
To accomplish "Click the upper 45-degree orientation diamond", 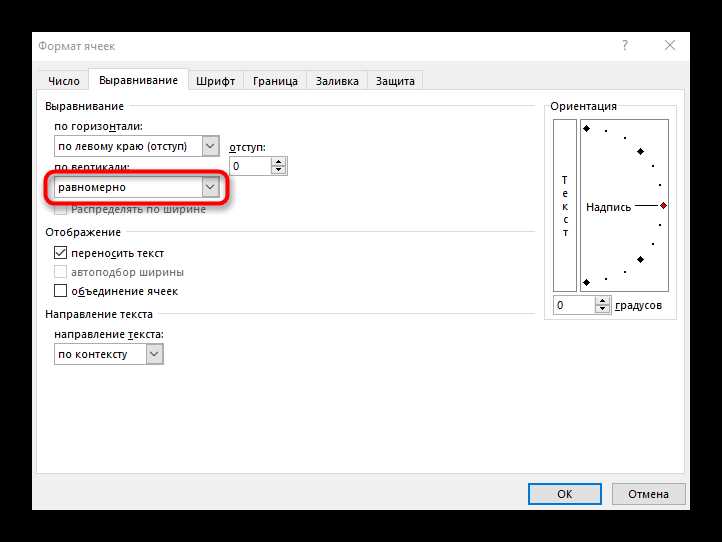I will (x=640, y=151).
